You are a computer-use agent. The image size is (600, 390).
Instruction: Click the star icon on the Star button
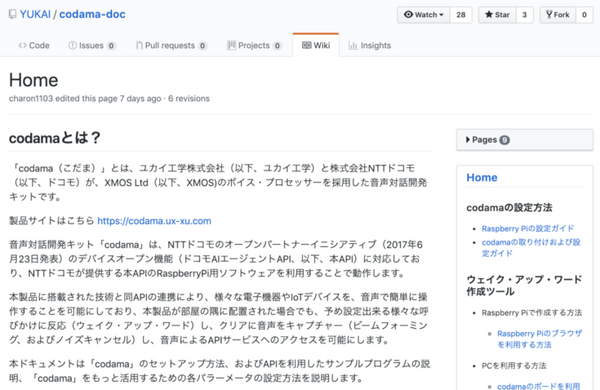489,15
